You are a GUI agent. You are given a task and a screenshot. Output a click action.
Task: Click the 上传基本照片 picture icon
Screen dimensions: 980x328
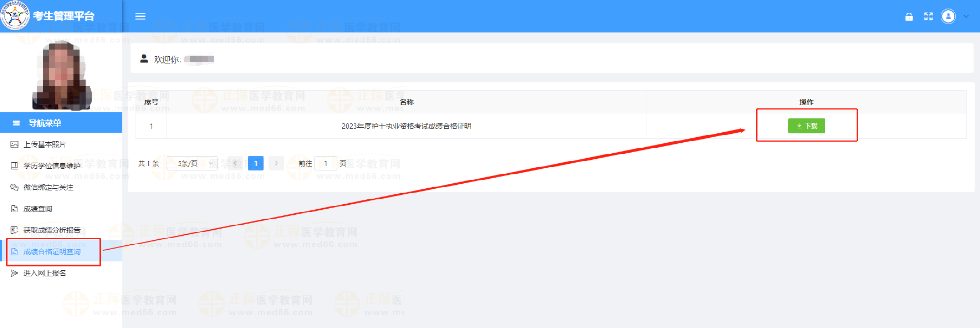tap(14, 145)
